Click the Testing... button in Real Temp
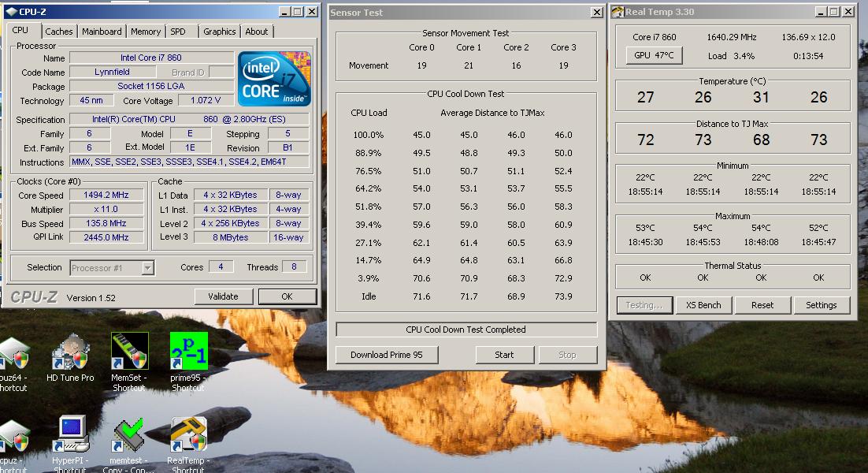 pyautogui.click(x=644, y=305)
